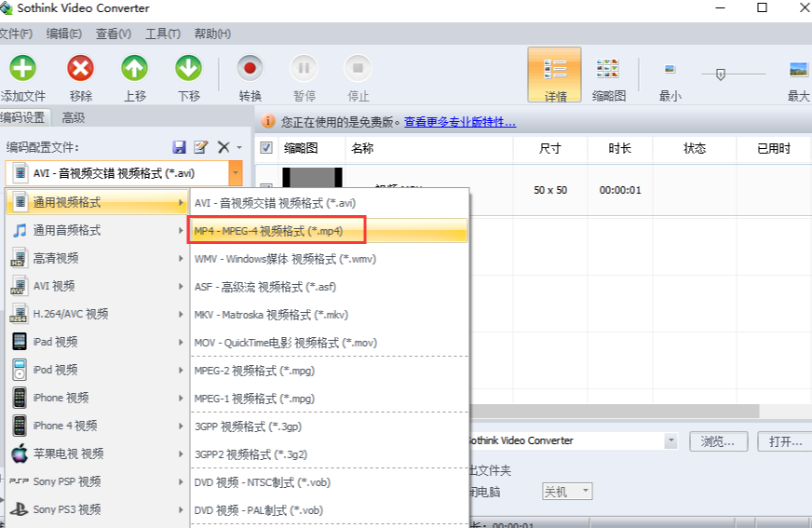Click the info icon in the free version notice
The image size is (812, 528).
point(268,121)
